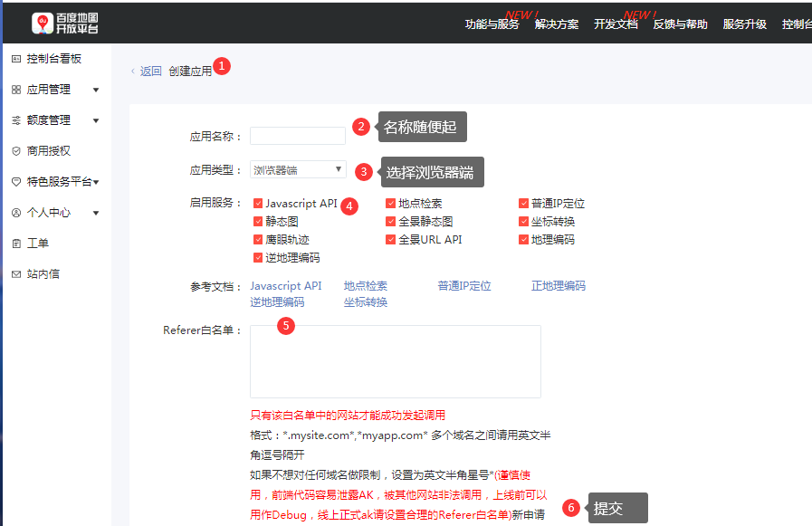Click the 个人中心 person icon

point(15,212)
